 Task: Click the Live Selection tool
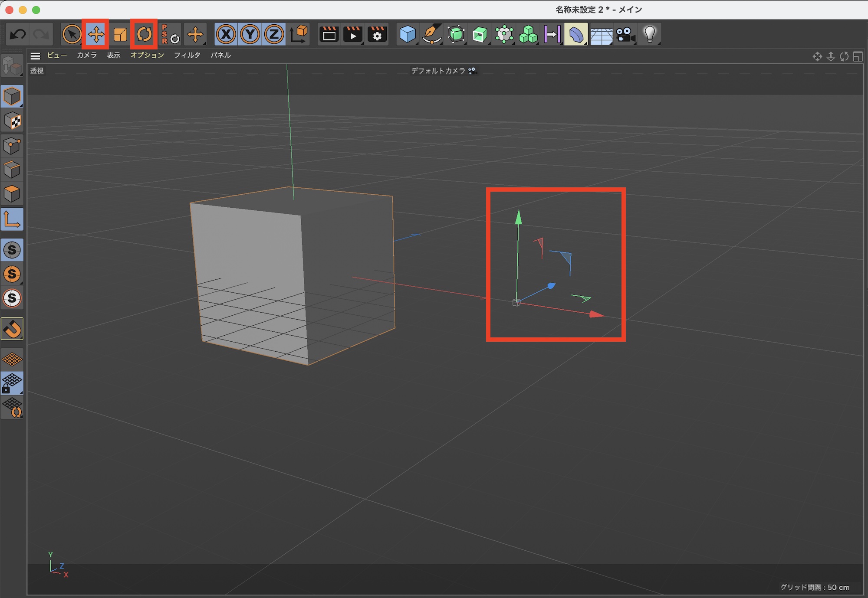[x=72, y=34]
